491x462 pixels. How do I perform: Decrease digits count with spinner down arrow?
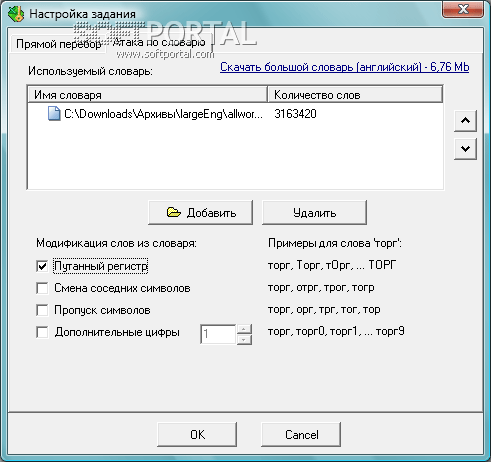tap(244, 339)
